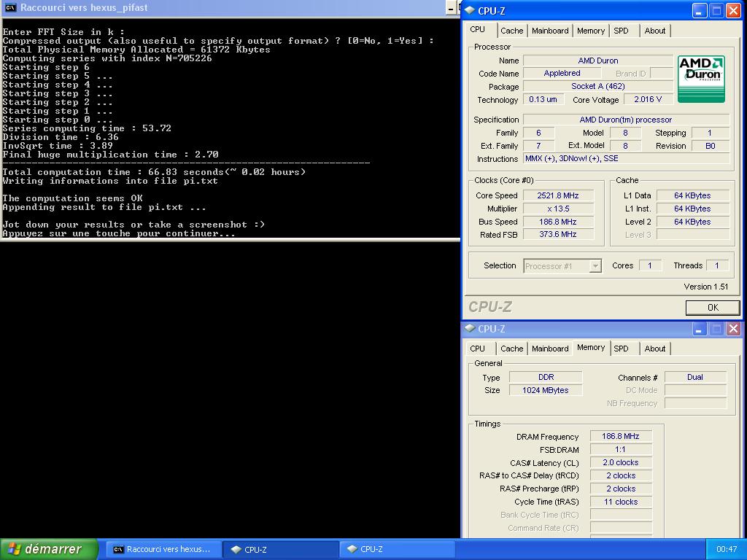This screenshot has width=747, height=560.
Task: Click the Package value Socket A (462)
Action: point(598,86)
